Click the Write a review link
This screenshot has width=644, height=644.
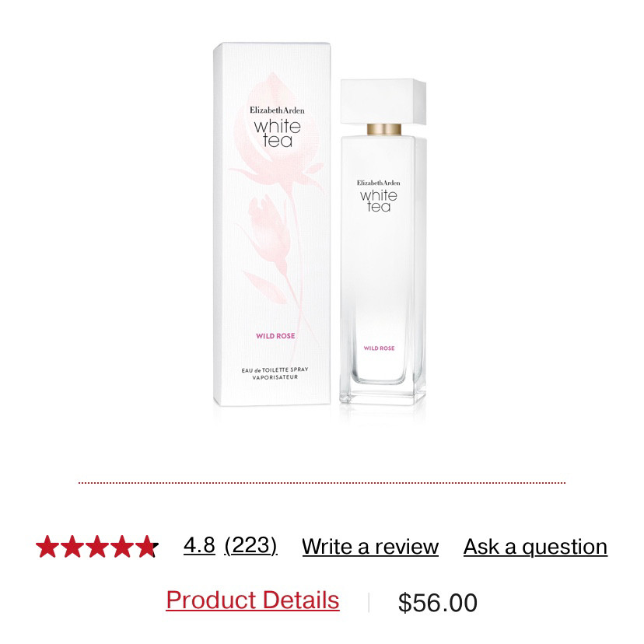370,547
